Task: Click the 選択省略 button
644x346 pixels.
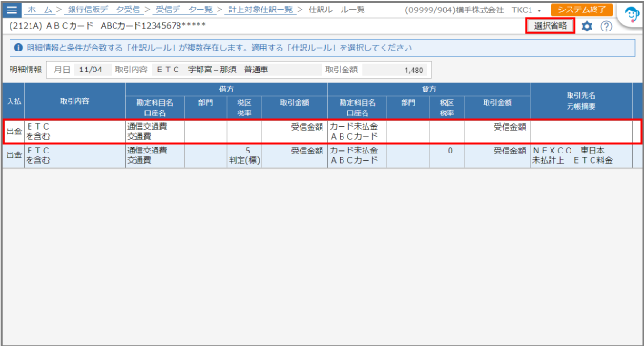Action: (x=550, y=26)
